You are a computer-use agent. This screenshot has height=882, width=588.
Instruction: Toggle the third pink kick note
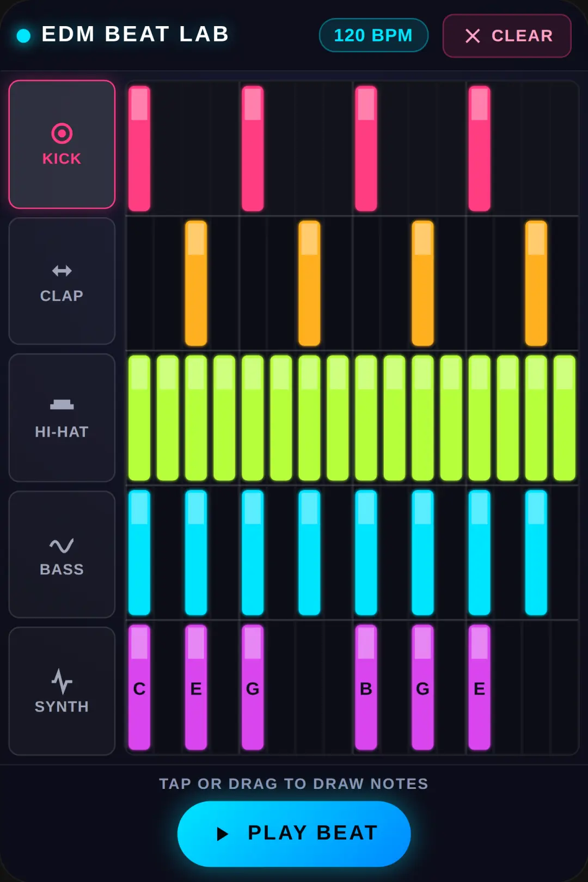366,149
